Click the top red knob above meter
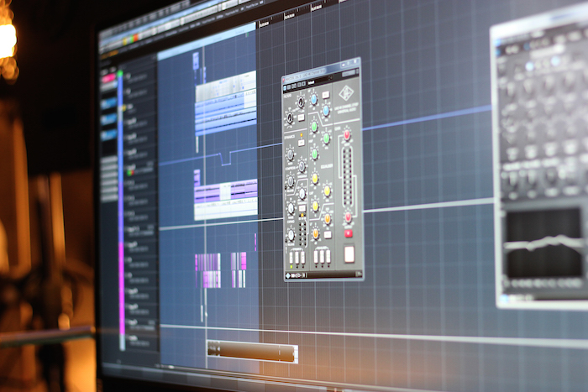This screenshot has height=392, width=588. click(x=346, y=134)
